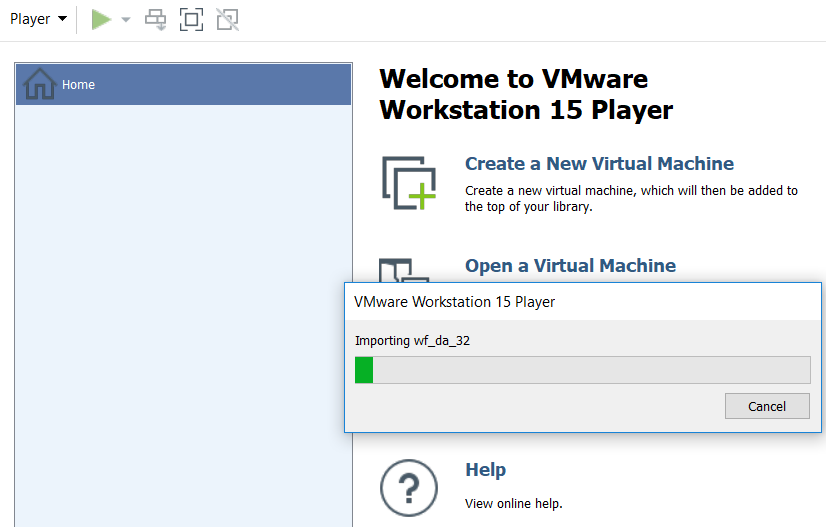Enter full screen mode icon
Image resolution: width=826 pixels, height=527 pixels.
pyautogui.click(x=191, y=19)
